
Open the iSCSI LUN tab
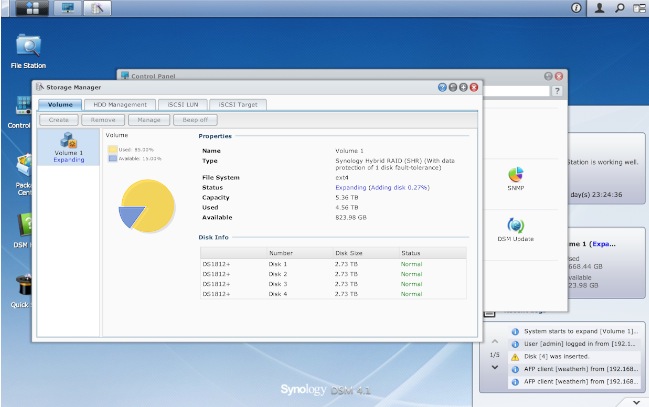tap(183, 105)
